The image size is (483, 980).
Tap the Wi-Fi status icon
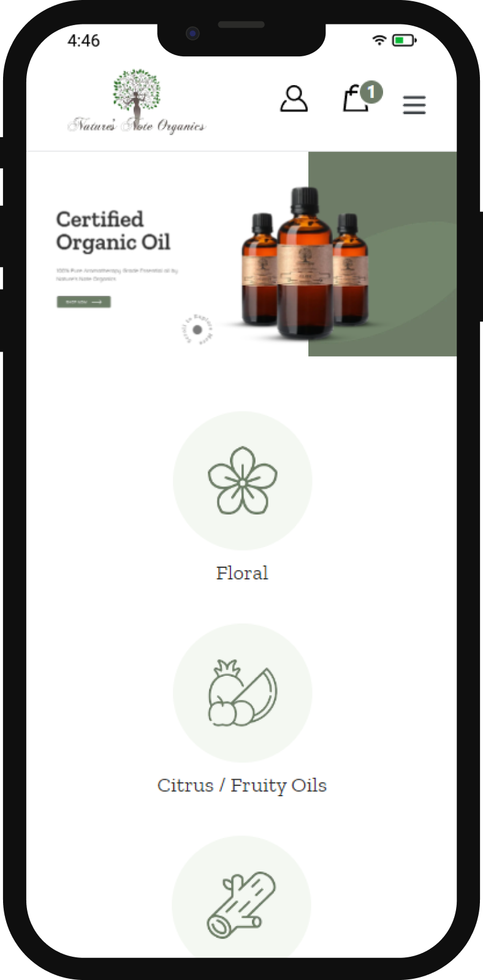(379, 40)
